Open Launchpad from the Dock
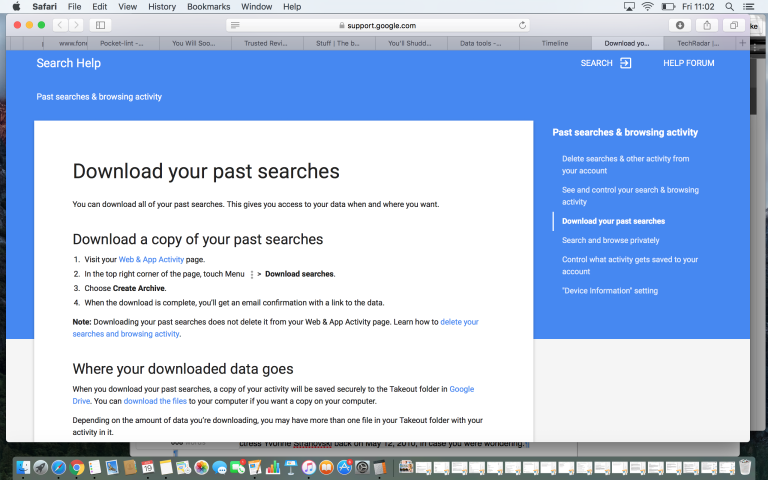 [41, 467]
